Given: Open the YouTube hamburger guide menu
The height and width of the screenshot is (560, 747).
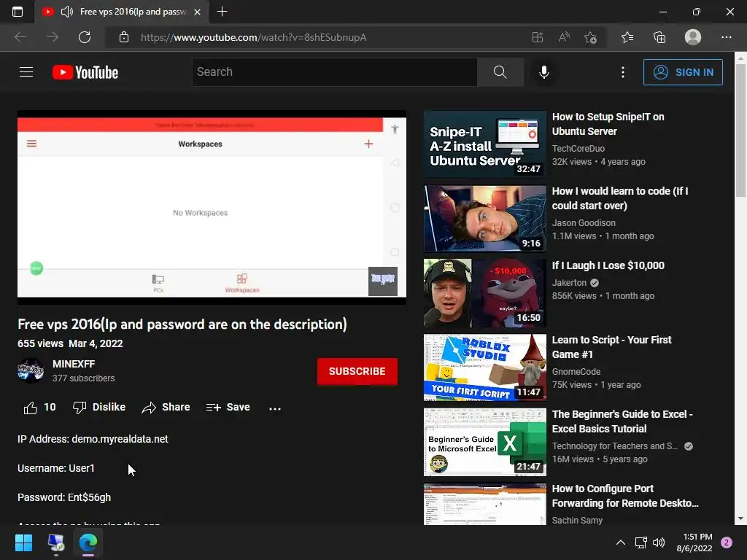Looking at the screenshot, I should pos(26,72).
